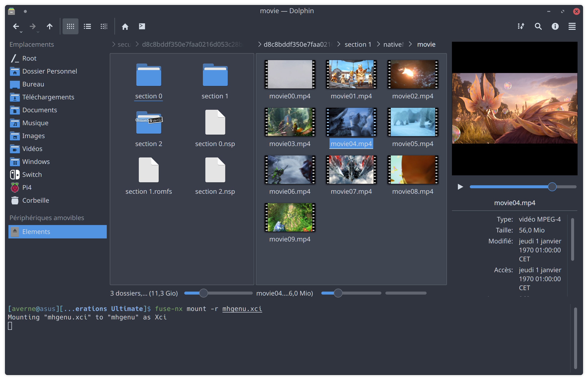Image resolution: width=588 pixels, height=380 pixels.
Task: Open Documents place
Action: point(58,110)
